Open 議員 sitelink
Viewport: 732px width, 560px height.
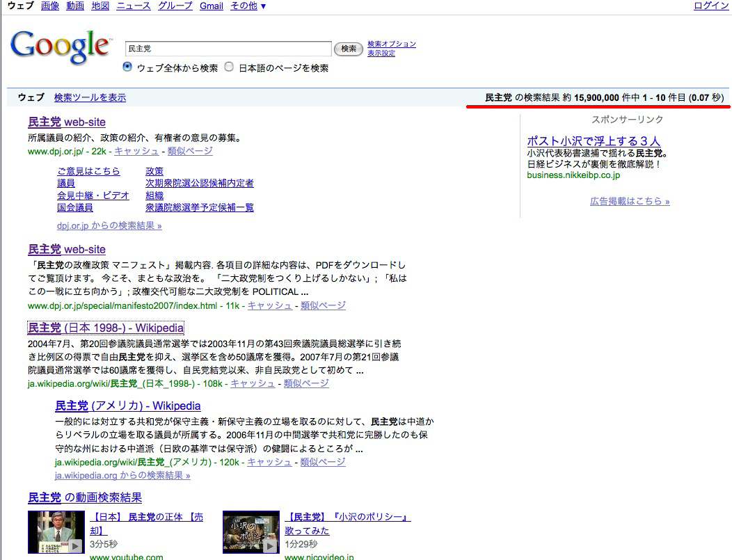pyautogui.click(x=66, y=184)
